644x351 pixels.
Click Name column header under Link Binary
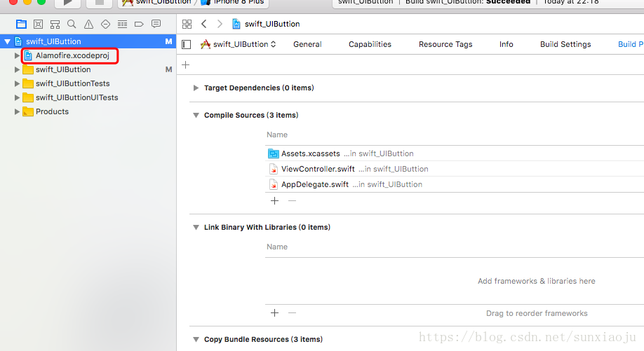pyautogui.click(x=277, y=247)
